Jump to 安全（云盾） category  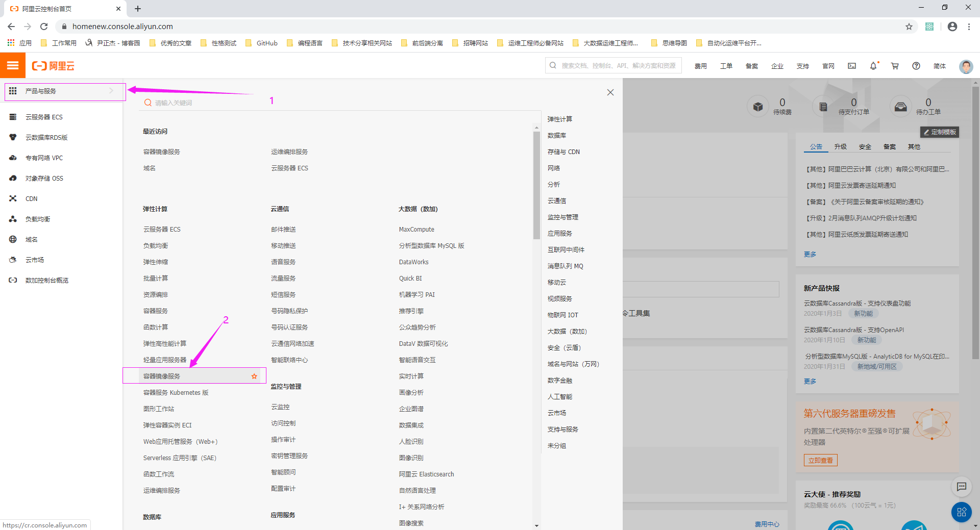pyautogui.click(x=564, y=348)
